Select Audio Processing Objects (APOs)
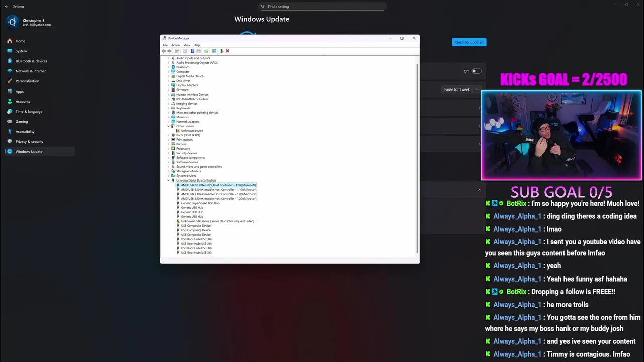Image resolution: width=644 pixels, height=362 pixels. click(x=197, y=62)
